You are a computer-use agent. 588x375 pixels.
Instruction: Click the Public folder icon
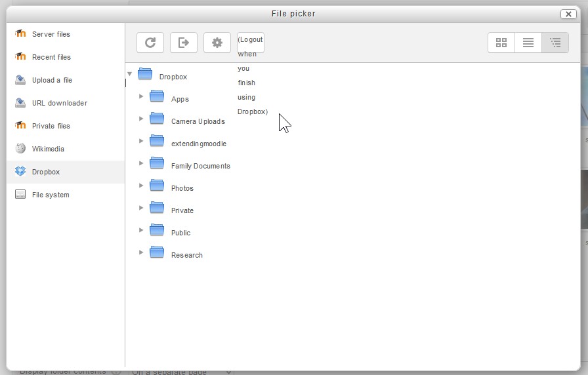tap(157, 230)
